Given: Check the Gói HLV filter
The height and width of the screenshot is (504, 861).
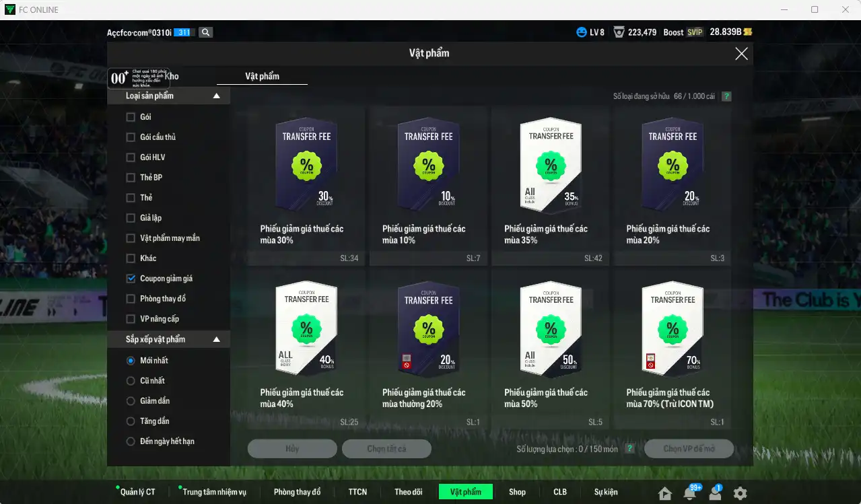Looking at the screenshot, I should pyautogui.click(x=131, y=157).
